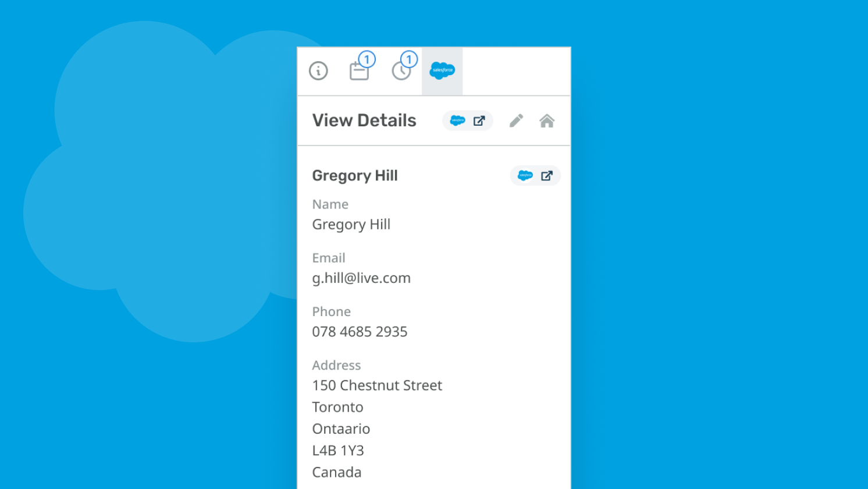Click the email g.hill@live.com
This screenshot has width=868, height=489.
(361, 278)
